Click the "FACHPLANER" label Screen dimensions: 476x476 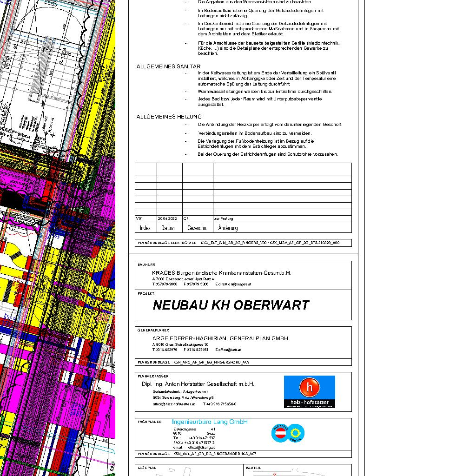149,422
